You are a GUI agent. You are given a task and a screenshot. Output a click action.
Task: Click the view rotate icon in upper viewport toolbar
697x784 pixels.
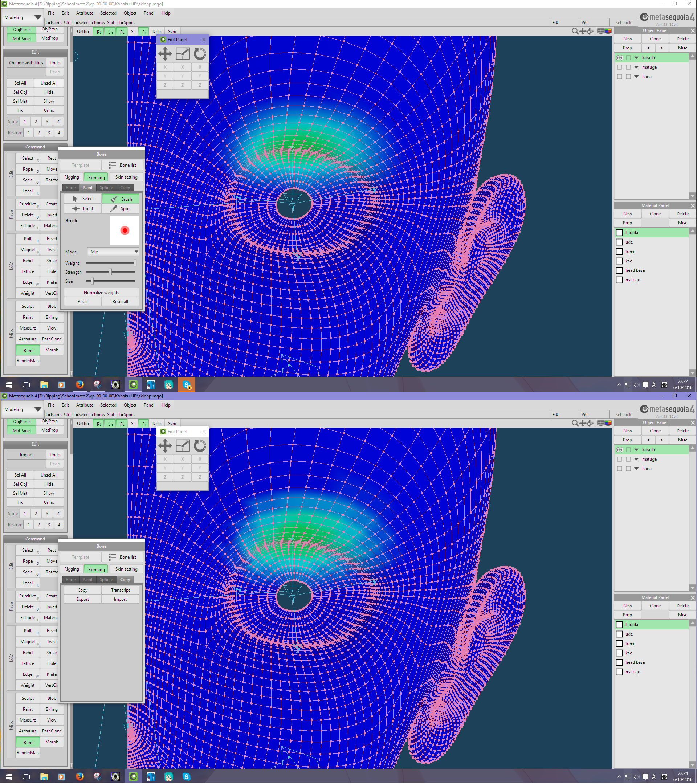point(590,32)
